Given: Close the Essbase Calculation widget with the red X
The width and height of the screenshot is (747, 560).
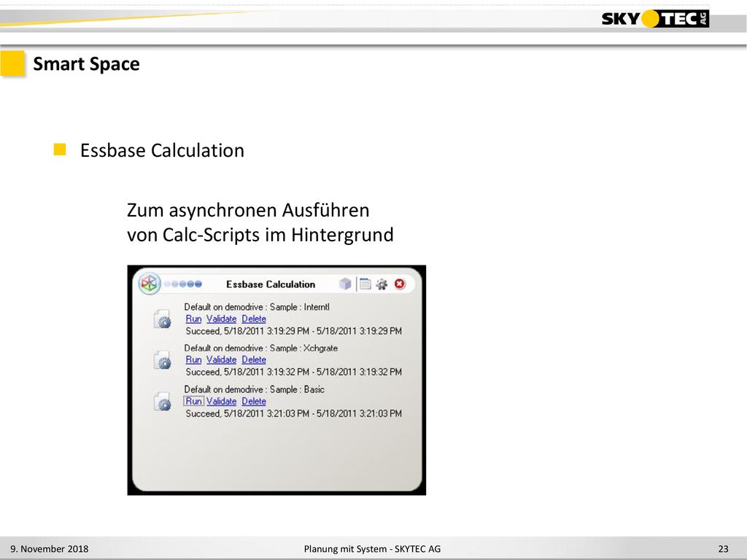Looking at the screenshot, I should [400, 284].
